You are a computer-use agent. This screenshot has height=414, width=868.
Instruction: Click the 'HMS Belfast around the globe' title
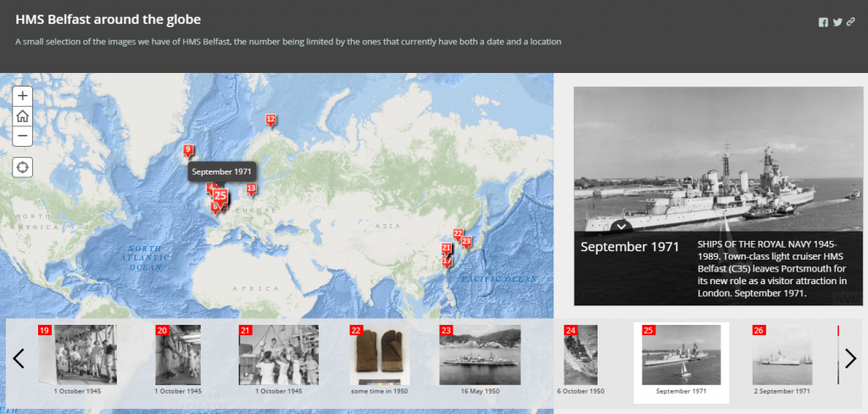(108, 20)
